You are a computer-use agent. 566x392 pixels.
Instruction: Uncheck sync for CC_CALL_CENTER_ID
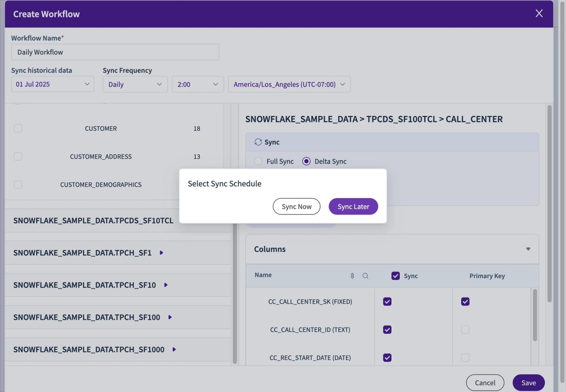click(x=387, y=330)
